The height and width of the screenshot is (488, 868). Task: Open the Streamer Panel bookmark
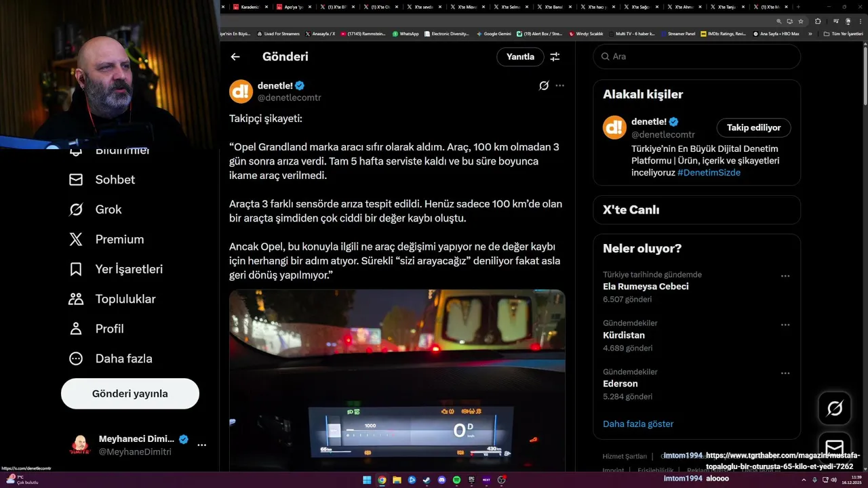tap(677, 34)
